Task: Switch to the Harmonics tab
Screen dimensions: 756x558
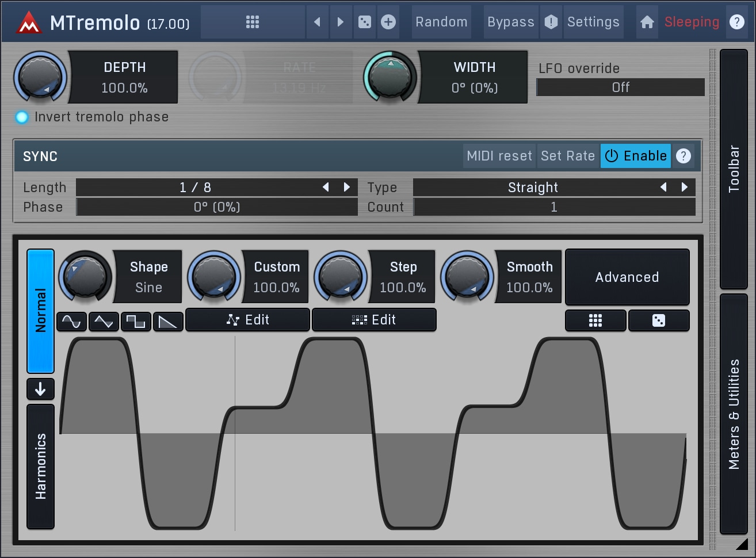Action: coord(40,466)
